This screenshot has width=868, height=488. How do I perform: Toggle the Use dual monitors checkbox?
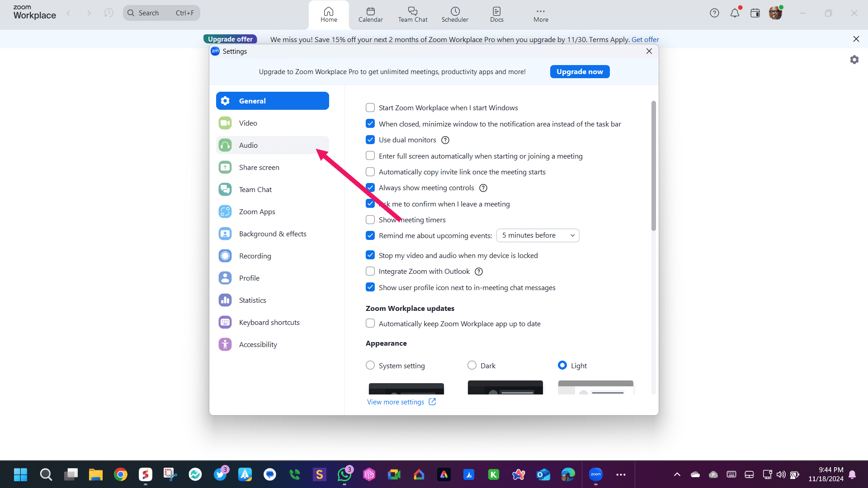[x=370, y=140]
